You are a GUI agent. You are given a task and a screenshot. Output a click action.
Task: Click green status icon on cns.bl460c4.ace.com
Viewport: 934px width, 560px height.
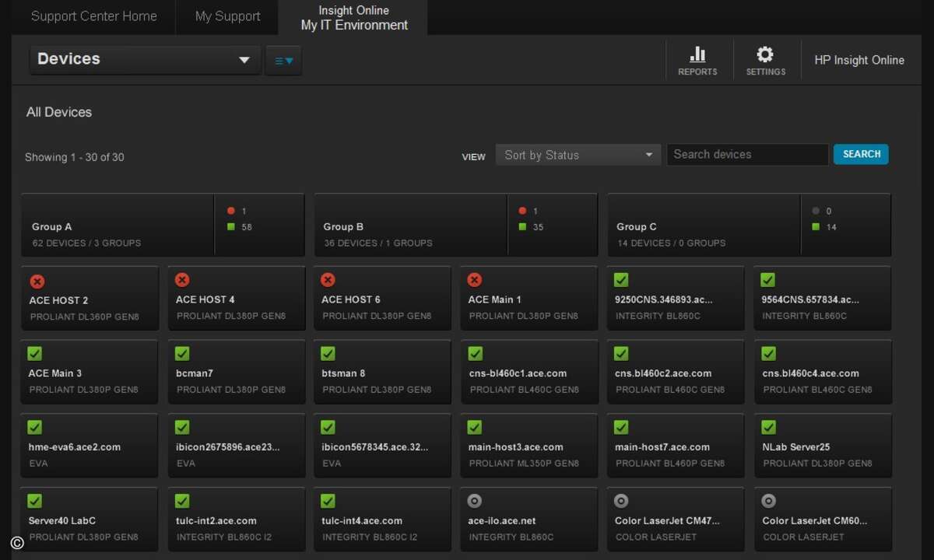pos(768,354)
